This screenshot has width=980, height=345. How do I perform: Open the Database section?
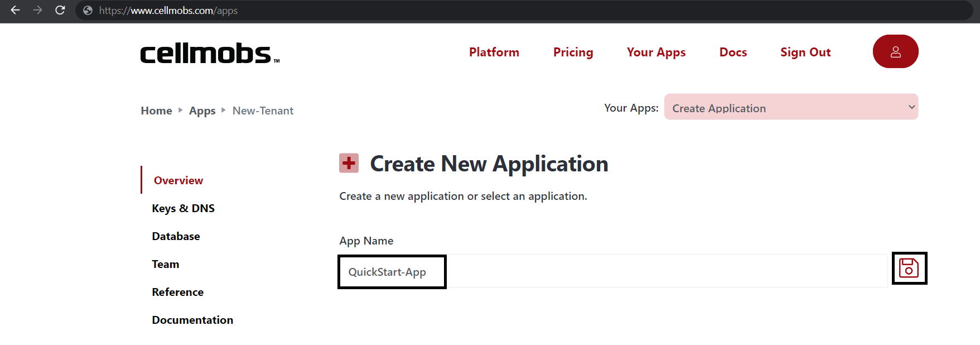[x=176, y=236]
